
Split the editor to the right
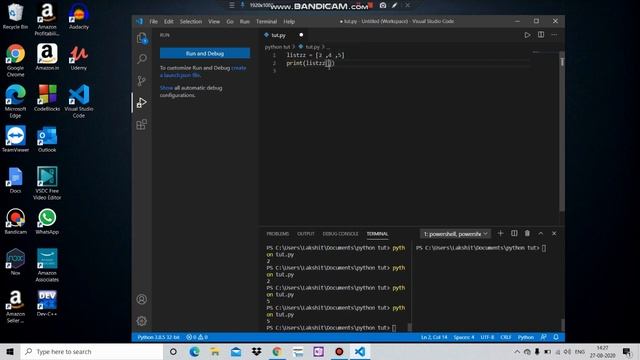pyautogui.click(x=541, y=35)
